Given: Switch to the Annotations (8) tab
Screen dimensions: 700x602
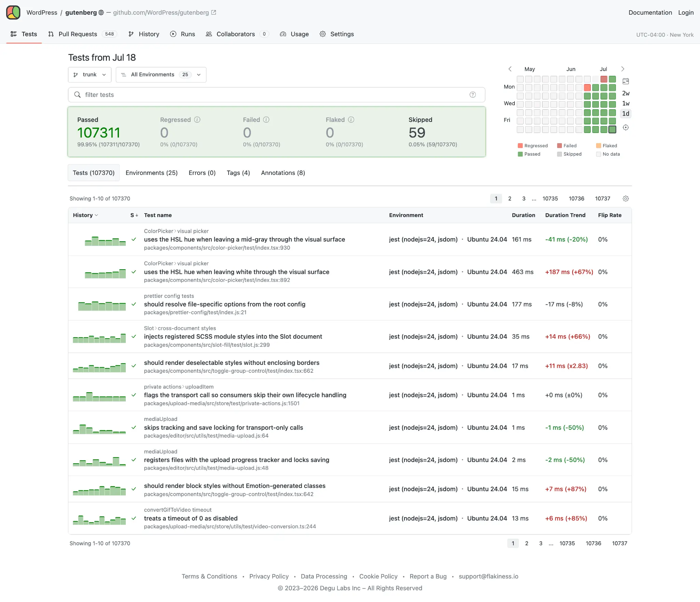Looking at the screenshot, I should click(283, 173).
